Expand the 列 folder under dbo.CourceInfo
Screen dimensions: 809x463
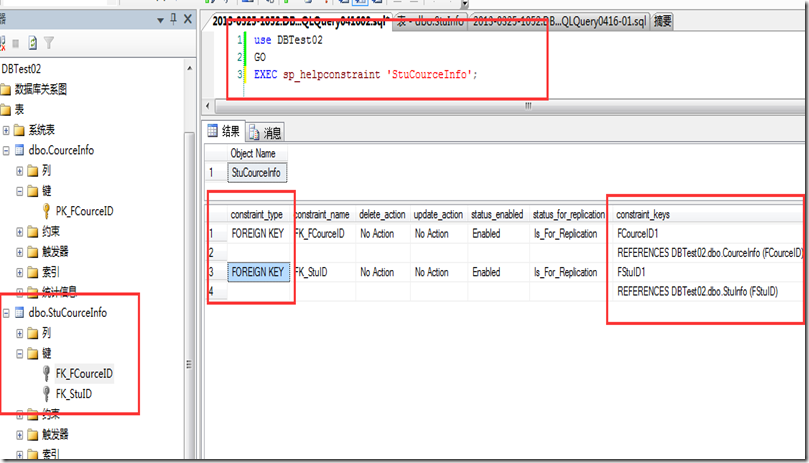tap(20, 171)
